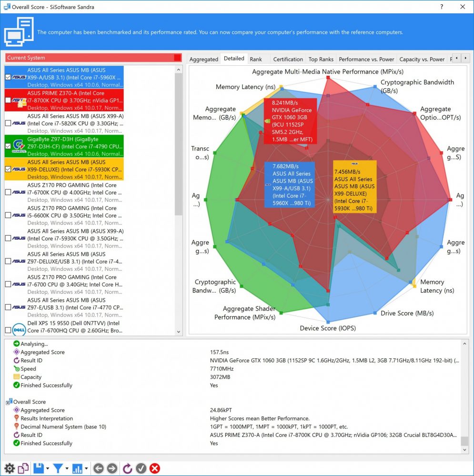Click the purple refresh results icon

click(x=127, y=468)
